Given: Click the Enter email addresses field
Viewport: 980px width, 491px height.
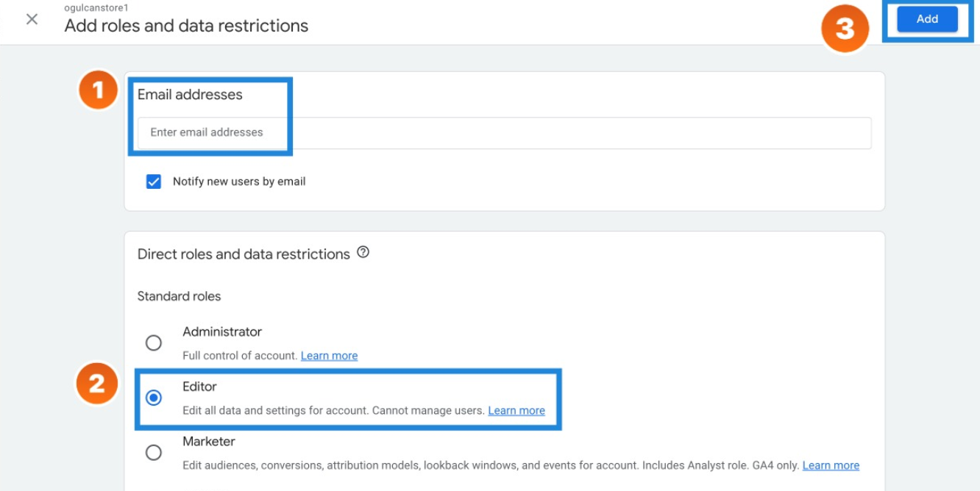Looking at the screenshot, I should coord(504,132).
